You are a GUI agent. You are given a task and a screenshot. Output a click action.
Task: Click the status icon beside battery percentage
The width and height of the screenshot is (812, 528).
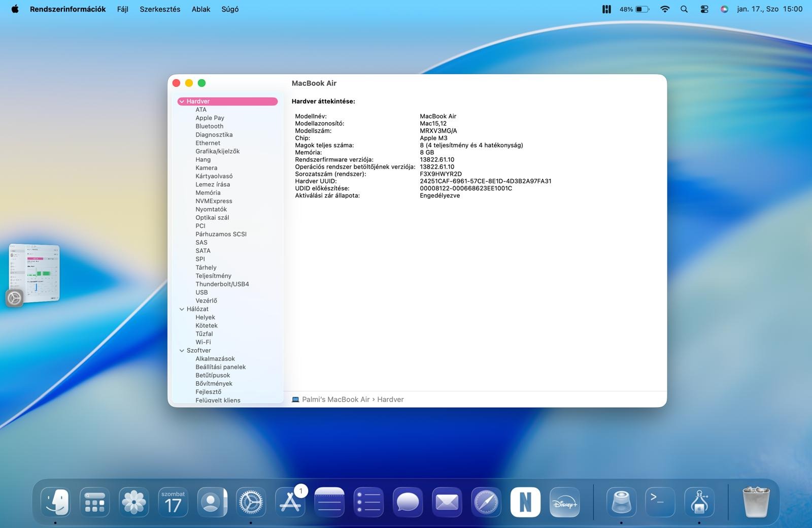click(606, 9)
